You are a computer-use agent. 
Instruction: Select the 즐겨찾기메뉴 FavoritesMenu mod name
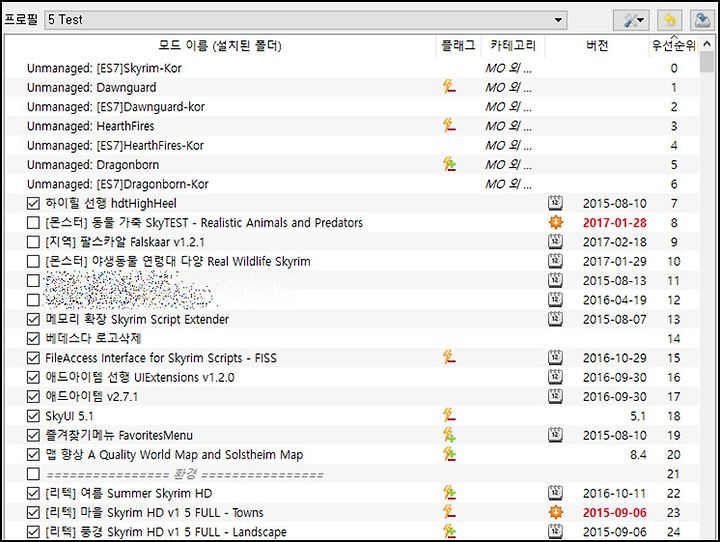[119, 435]
